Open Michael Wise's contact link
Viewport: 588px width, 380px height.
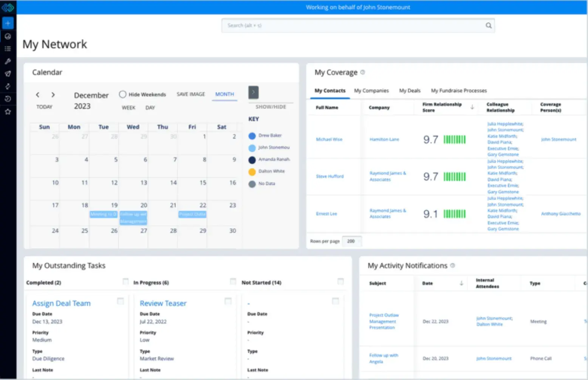point(329,139)
